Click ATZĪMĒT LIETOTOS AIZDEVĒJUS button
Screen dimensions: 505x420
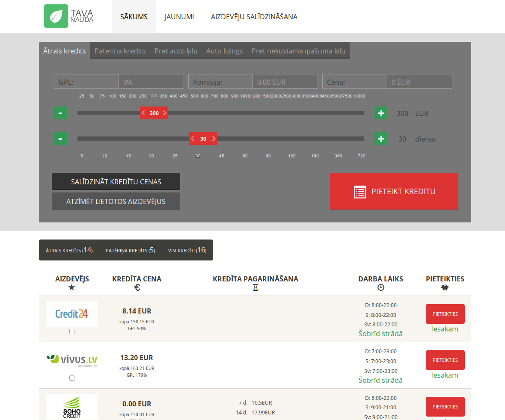coord(116,201)
